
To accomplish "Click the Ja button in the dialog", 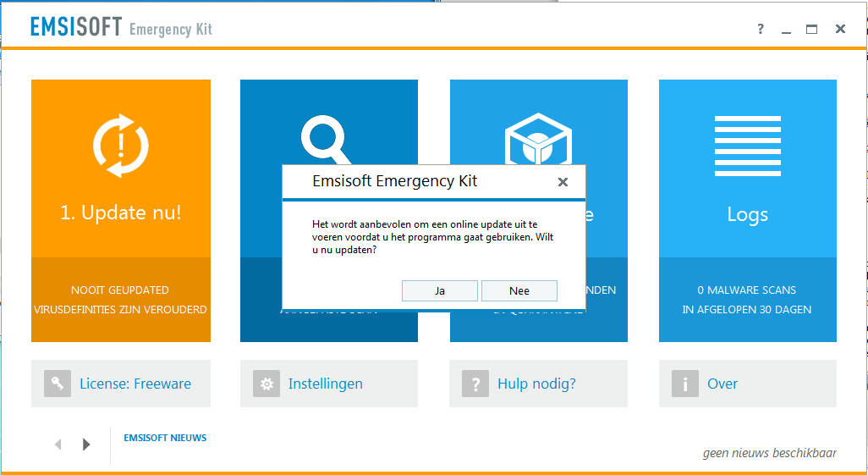I will click(440, 290).
